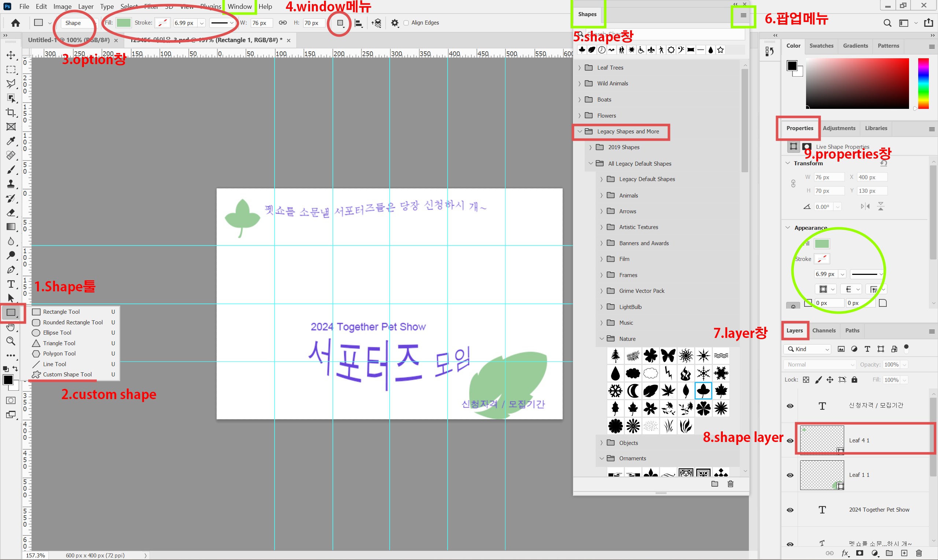This screenshot has height=560, width=938.
Task: Click the Home icon in options bar
Action: point(15,23)
